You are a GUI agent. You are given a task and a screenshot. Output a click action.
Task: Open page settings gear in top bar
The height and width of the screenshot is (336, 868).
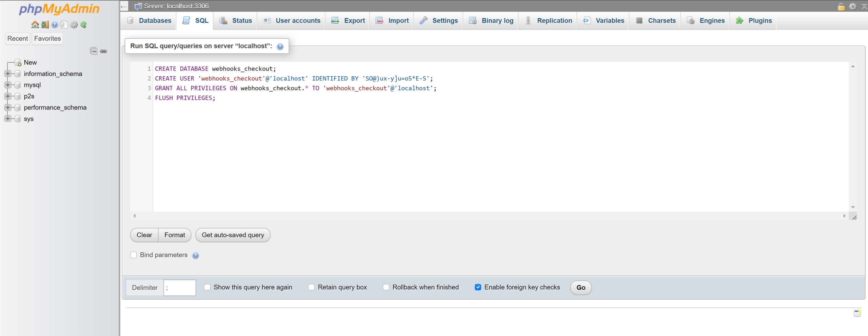[853, 6]
